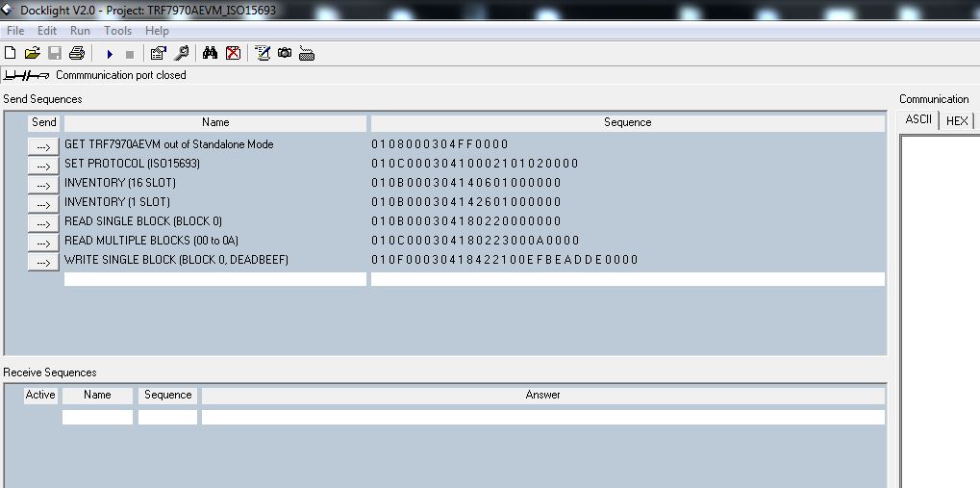Select the READ MULTIPLE BLOCKS (00 to 0A) name
This screenshot has height=488, width=980.
pyautogui.click(x=151, y=241)
